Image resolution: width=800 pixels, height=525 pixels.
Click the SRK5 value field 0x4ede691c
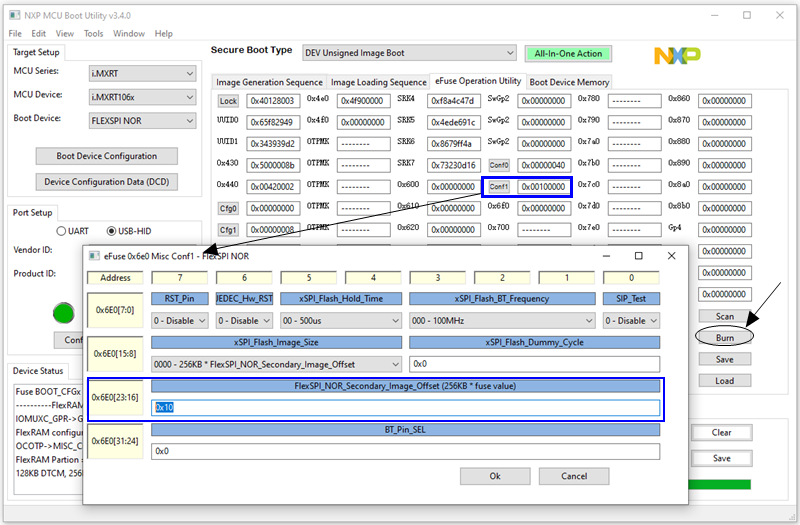pyautogui.click(x=454, y=122)
